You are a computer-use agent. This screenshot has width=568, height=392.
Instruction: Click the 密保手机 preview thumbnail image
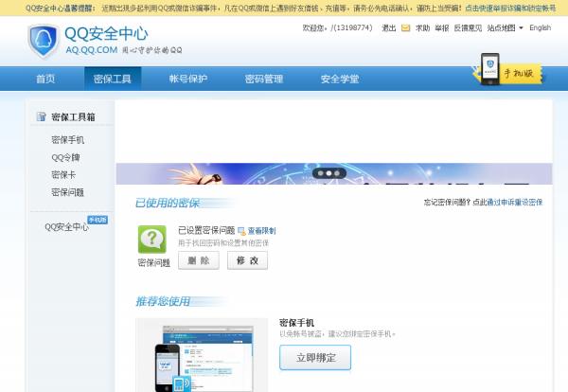(202, 355)
